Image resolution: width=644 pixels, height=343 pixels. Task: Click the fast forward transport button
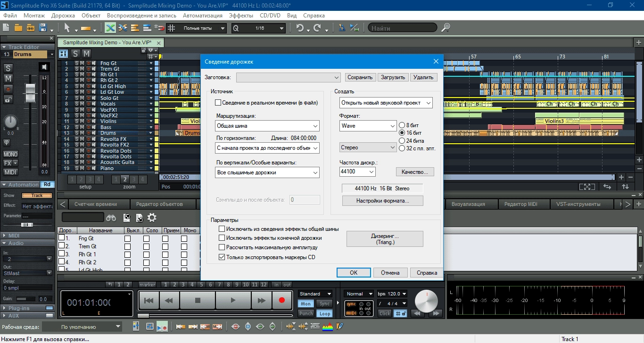(261, 300)
